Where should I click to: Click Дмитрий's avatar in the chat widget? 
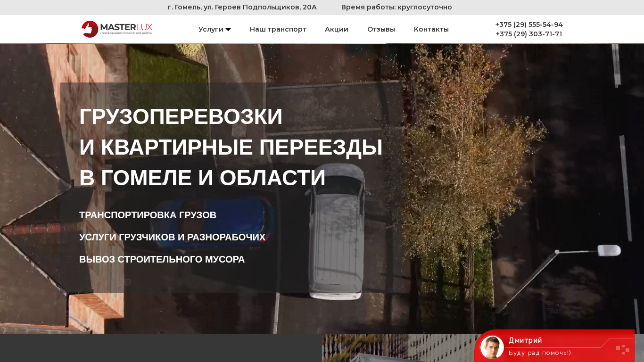coord(492,347)
